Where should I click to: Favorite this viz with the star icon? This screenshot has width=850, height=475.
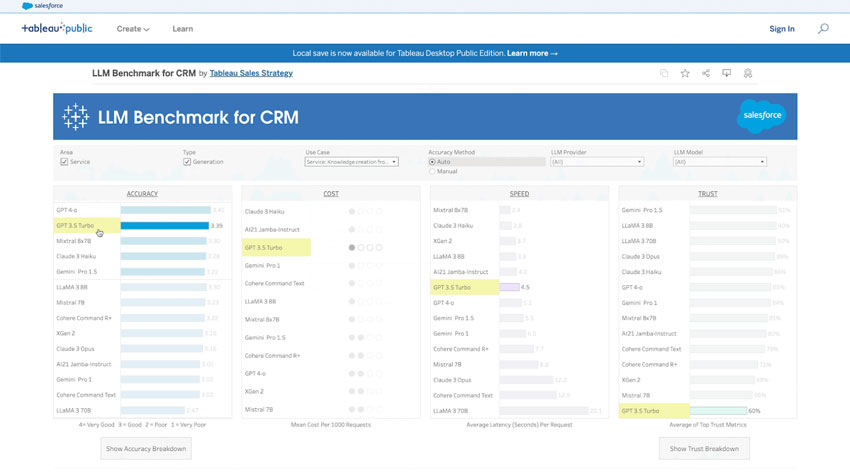tap(685, 73)
